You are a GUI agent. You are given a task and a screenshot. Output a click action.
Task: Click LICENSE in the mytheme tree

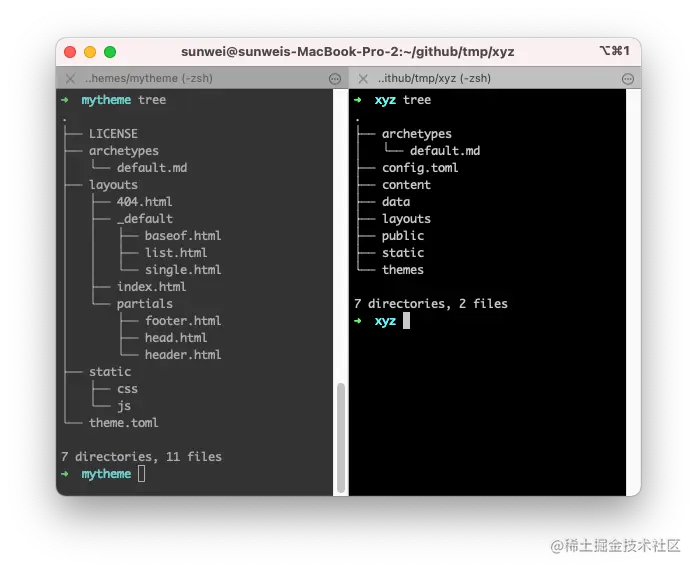tap(113, 134)
